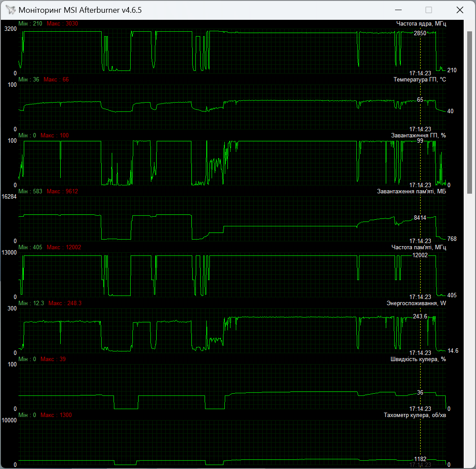The width and height of the screenshot is (476, 469).
Task: Click the 300 axis label of power graph
Action: click(x=12, y=309)
